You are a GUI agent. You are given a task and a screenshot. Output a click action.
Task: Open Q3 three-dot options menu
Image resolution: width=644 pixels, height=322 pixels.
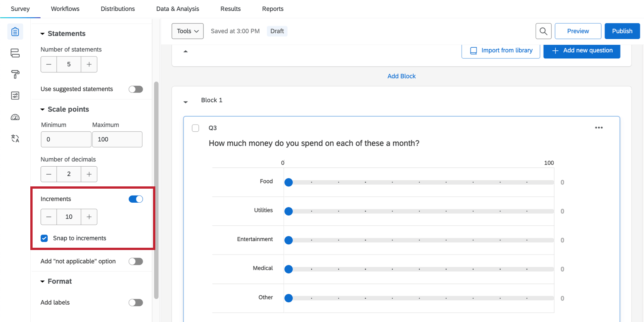pyautogui.click(x=599, y=128)
